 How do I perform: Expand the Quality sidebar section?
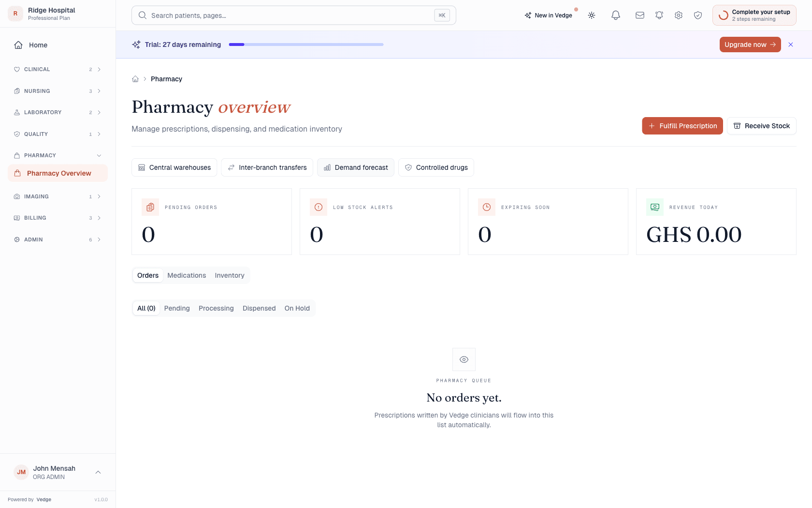coord(58,134)
